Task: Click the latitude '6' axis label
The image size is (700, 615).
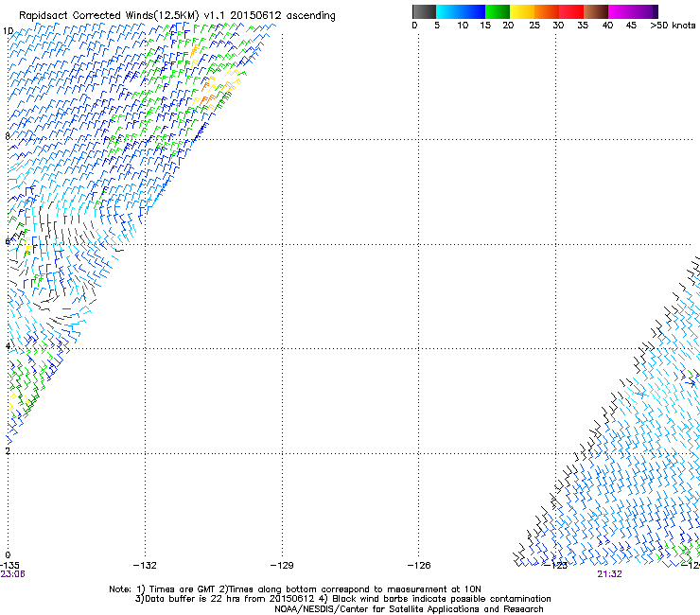Action: click(8, 241)
